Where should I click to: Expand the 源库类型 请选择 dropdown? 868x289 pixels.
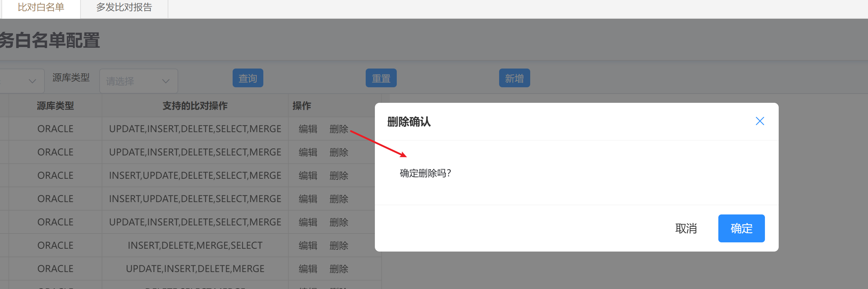(x=138, y=81)
